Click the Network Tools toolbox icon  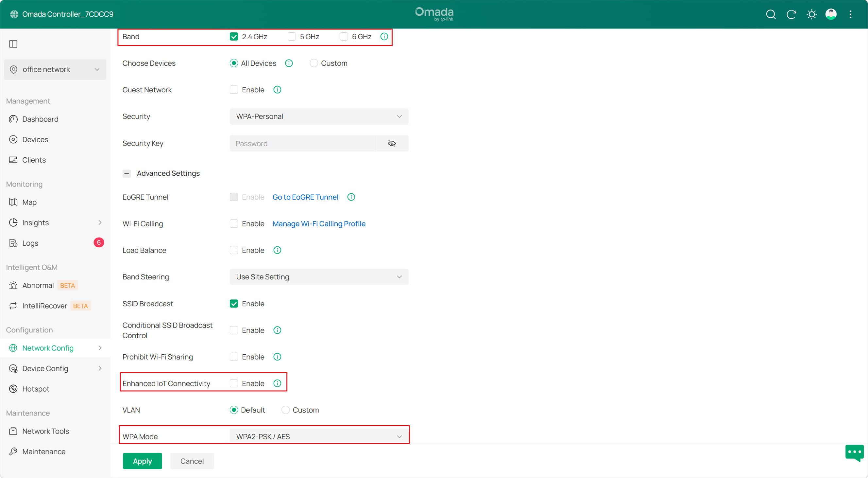[13, 431]
